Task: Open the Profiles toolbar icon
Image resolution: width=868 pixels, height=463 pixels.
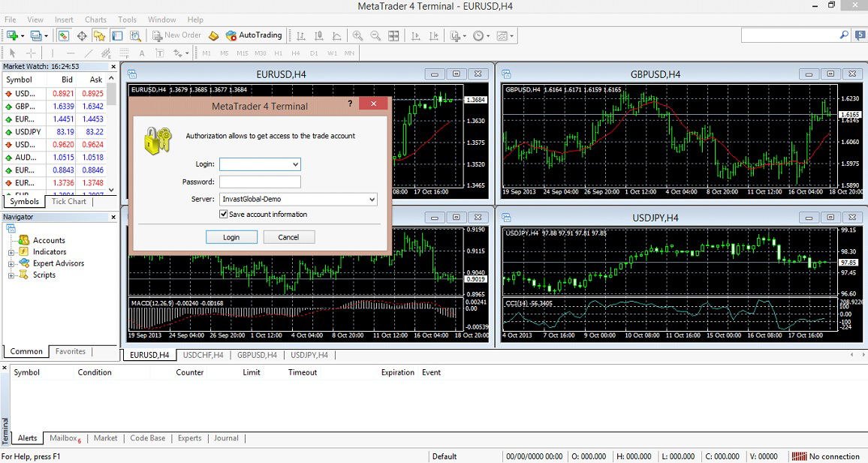Action: tap(35, 35)
